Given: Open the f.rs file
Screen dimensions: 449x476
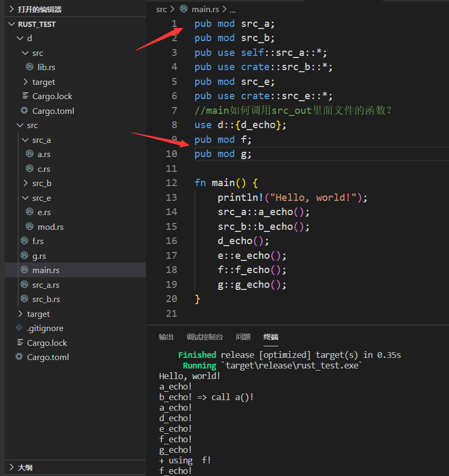Looking at the screenshot, I should coord(45,241).
